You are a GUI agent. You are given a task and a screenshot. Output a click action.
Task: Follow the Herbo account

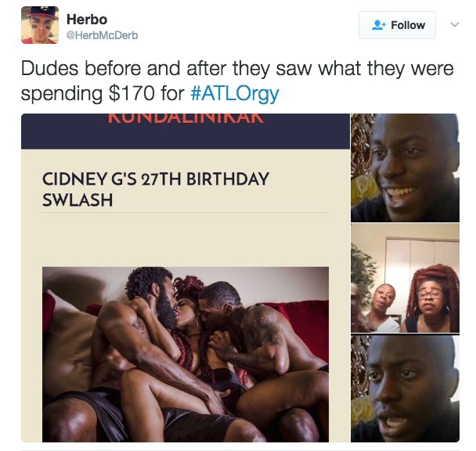397,25
